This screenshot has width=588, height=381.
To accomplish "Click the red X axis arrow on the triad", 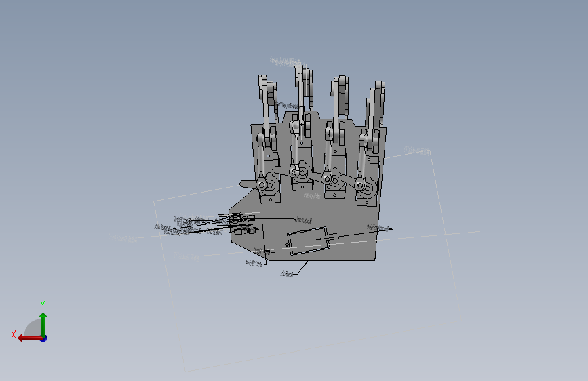I will 29,338.
